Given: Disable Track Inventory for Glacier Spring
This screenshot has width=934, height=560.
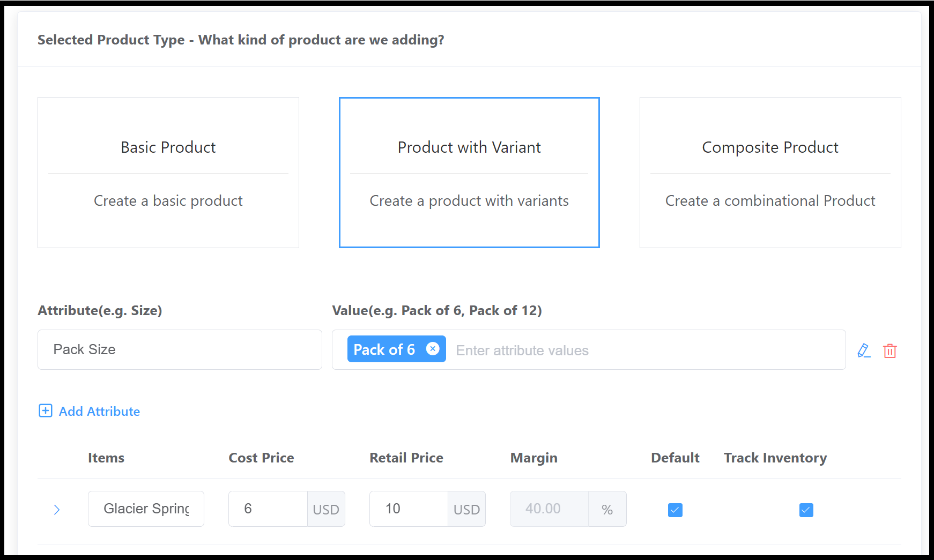Looking at the screenshot, I should click(x=806, y=510).
